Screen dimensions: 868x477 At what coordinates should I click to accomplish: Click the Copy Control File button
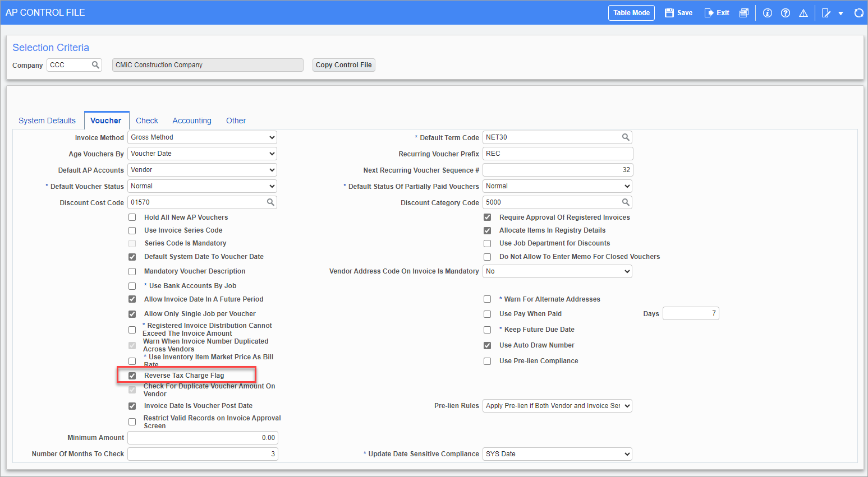pos(343,64)
